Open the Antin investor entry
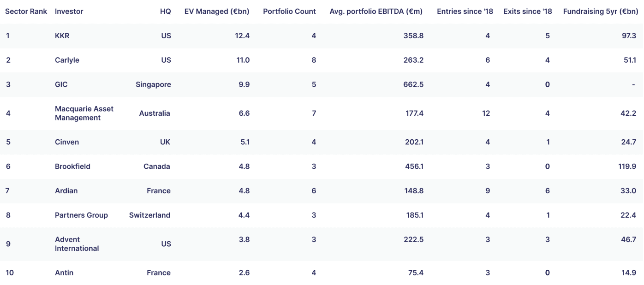Viewport: 644px width, 285px height. point(64,273)
